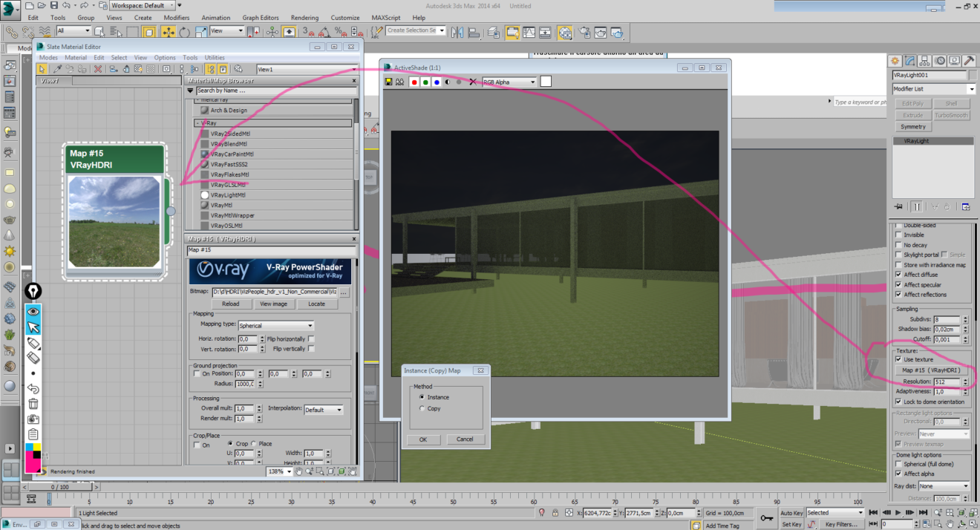Open the RGB Alpha channel dropdown
Screen dimensions: 980x530
pyautogui.click(x=509, y=82)
